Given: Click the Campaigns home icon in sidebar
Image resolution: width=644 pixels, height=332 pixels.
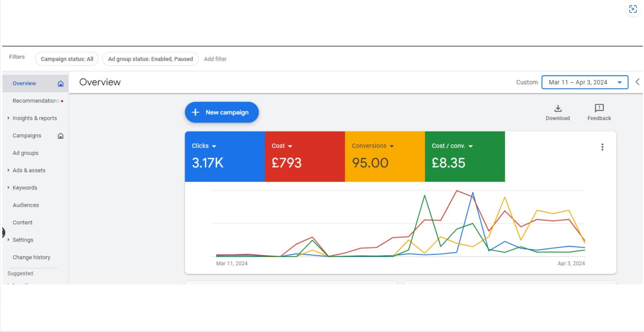Looking at the screenshot, I should (x=61, y=136).
